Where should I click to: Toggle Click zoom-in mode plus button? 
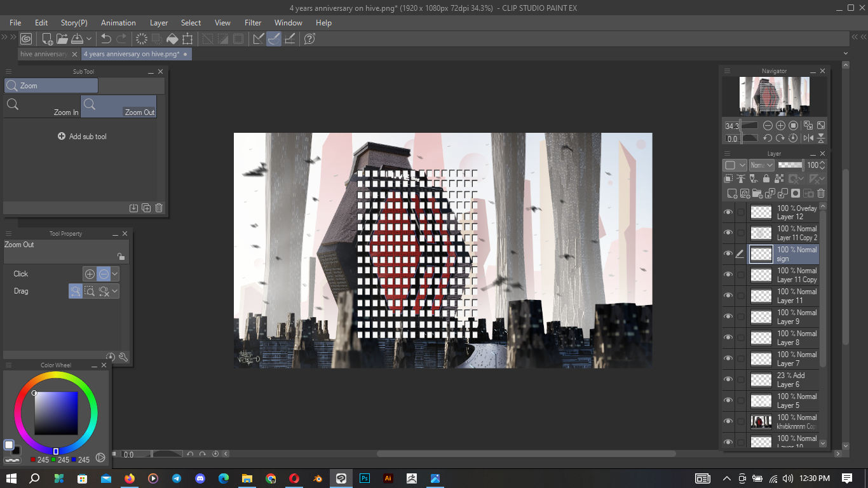[90, 274]
